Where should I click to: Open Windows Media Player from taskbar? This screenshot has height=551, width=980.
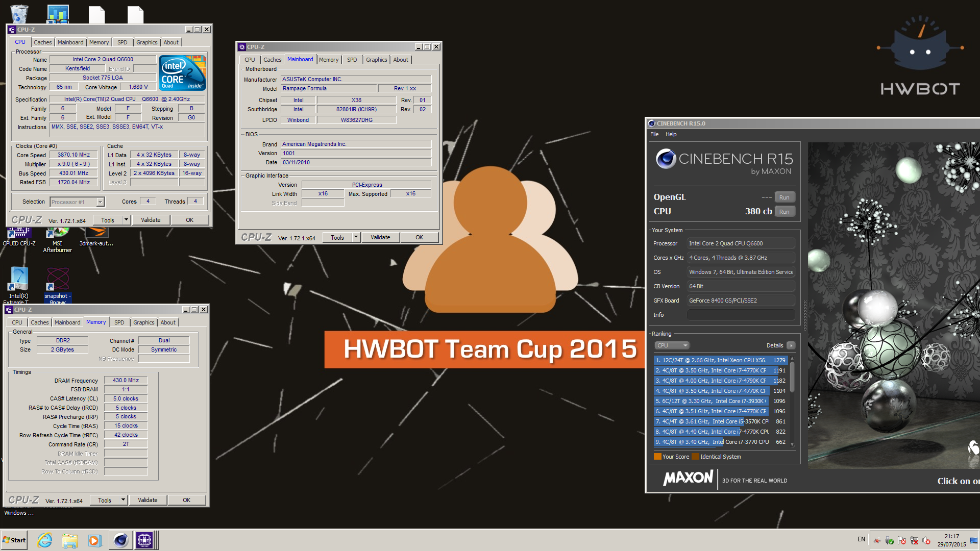(x=94, y=540)
